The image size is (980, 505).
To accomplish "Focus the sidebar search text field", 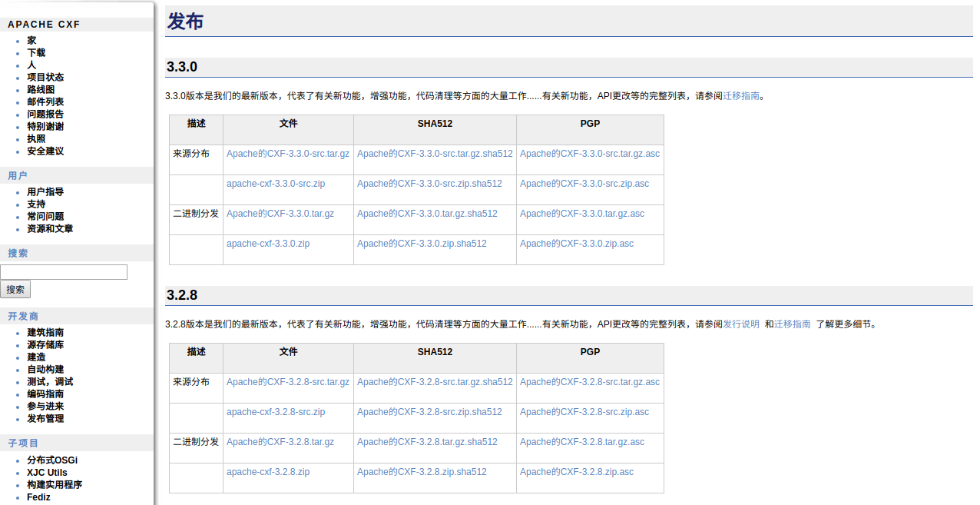I will coord(64,272).
